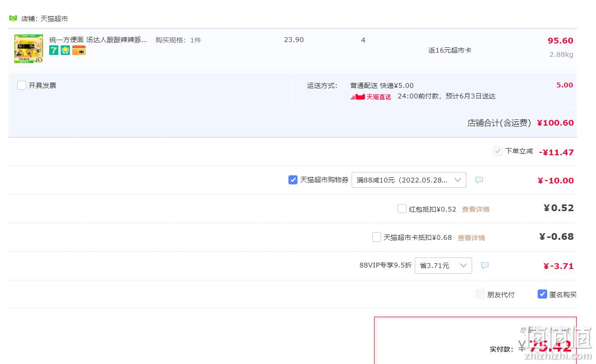596x364 pixels.
Task: Click the 天猫超市 shop name
Action: [54, 19]
